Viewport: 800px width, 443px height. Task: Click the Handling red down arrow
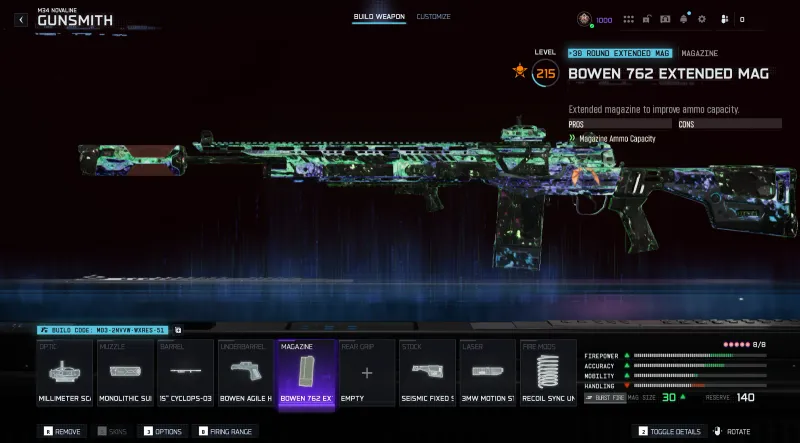coord(627,386)
